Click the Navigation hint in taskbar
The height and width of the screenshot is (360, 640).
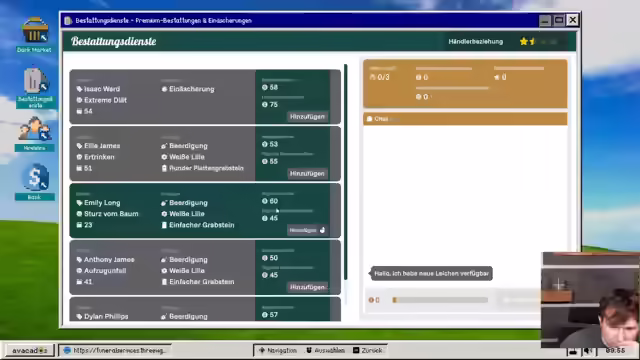[x=278, y=350]
